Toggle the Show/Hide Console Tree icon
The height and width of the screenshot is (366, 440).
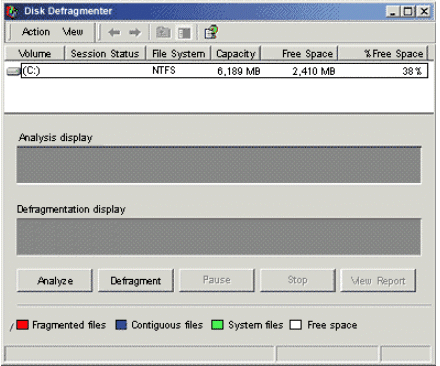click(x=184, y=33)
